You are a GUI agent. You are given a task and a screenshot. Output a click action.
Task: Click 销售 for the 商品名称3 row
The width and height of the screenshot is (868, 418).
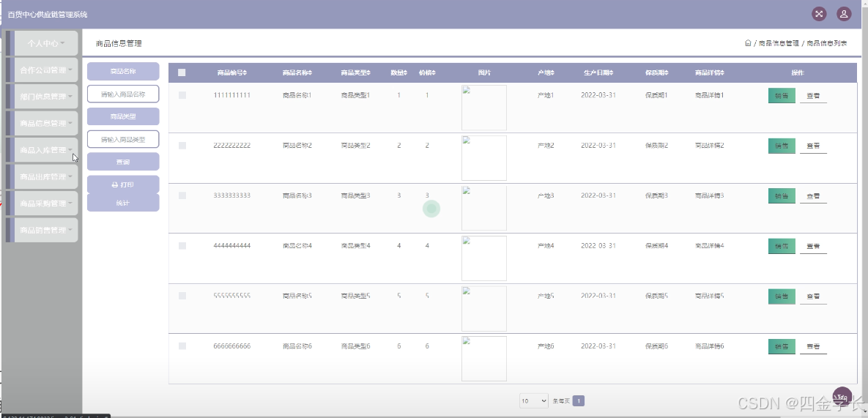(782, 195)
